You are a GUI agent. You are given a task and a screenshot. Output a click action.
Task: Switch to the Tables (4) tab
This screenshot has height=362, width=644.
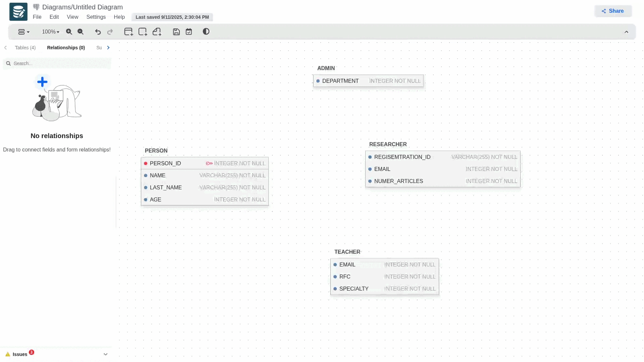coord(25,48)
